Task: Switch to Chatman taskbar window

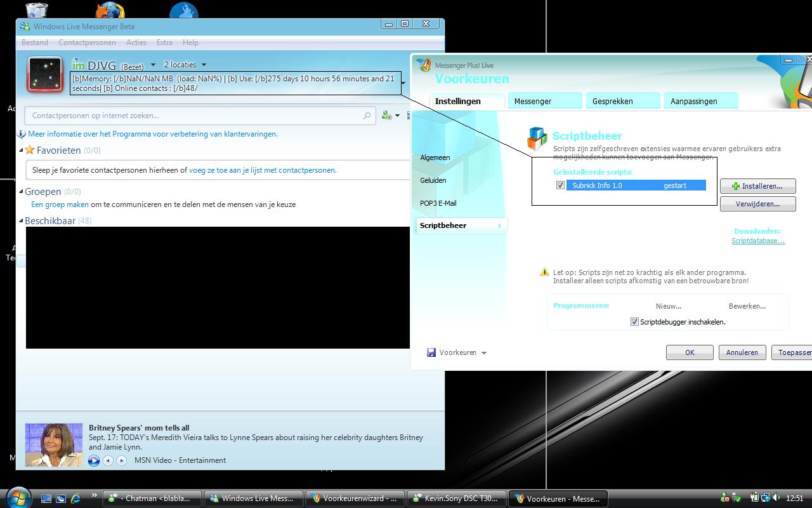Action: coord(152,498)
